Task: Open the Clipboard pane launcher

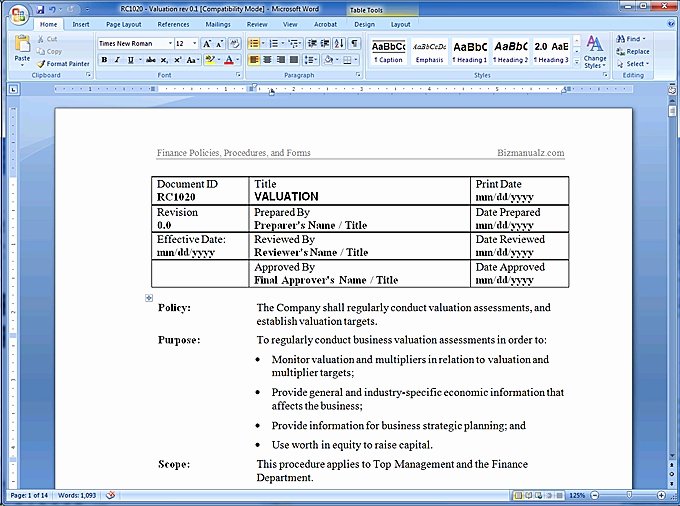Action: [x=88, y=75]
